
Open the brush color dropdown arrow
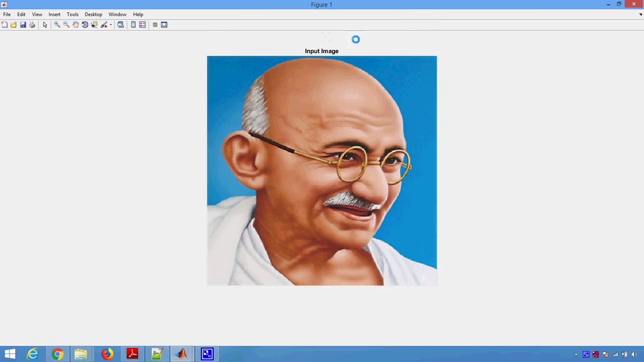(111, 25)
